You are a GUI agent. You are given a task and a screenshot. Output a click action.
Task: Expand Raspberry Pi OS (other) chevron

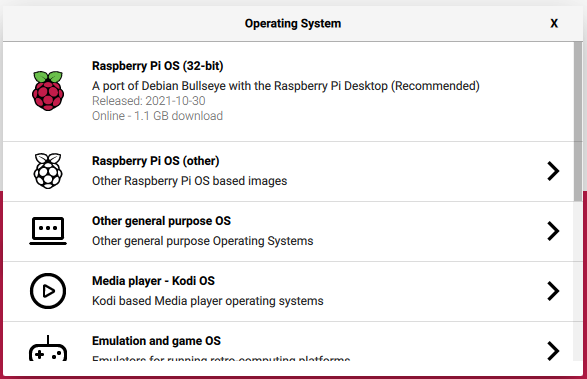(x=553, y=171)
